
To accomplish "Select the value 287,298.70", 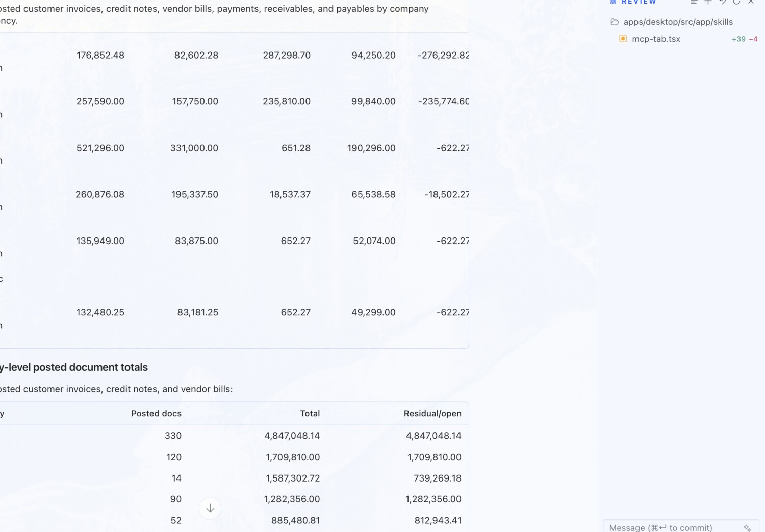I will point(287,55).
